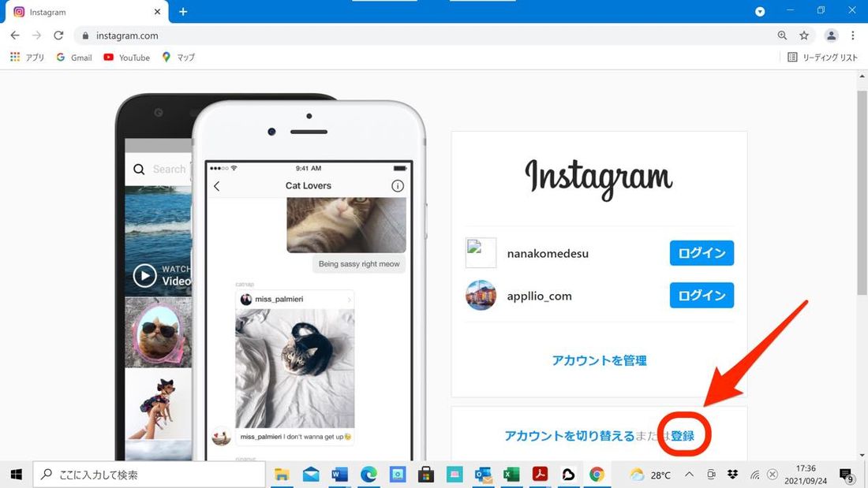Reload the Instagram page

(x=58, y=35)
